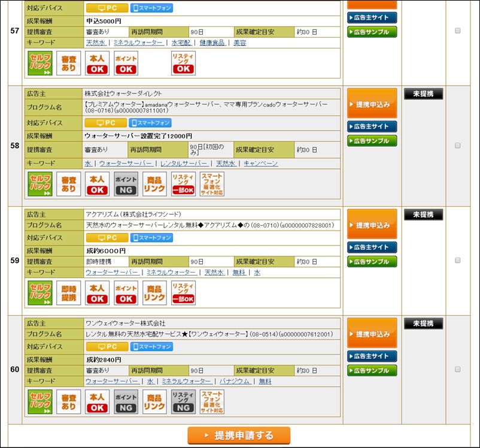Viewport: 480px width, 448px height.
Task: Click 天然水 keyword in row 58
Action: (226, 164)
